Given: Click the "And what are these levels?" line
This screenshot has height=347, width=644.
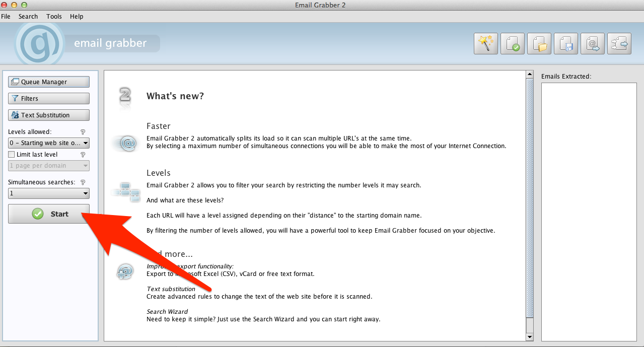Looking at the screenshot, I should 185,200.
